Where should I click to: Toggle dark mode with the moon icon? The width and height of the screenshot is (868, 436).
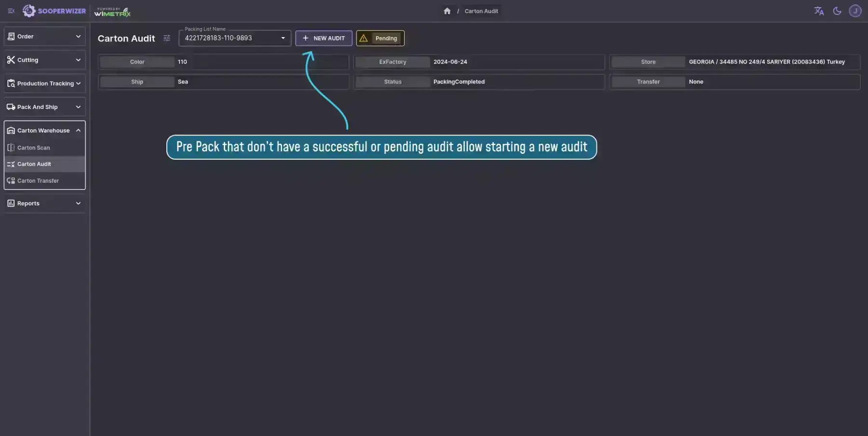click(837, 11)
